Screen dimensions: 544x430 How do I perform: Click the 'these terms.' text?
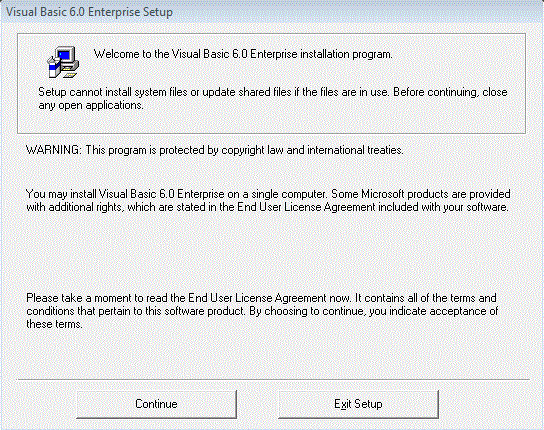pos(54,324)
